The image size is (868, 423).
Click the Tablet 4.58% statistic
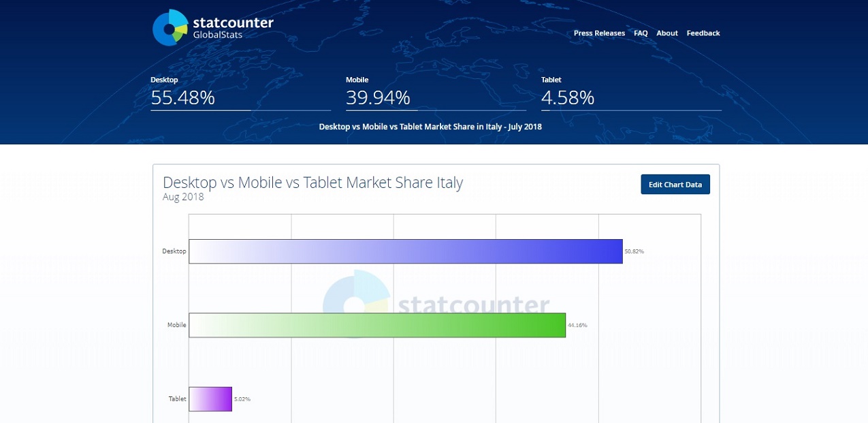631,93
